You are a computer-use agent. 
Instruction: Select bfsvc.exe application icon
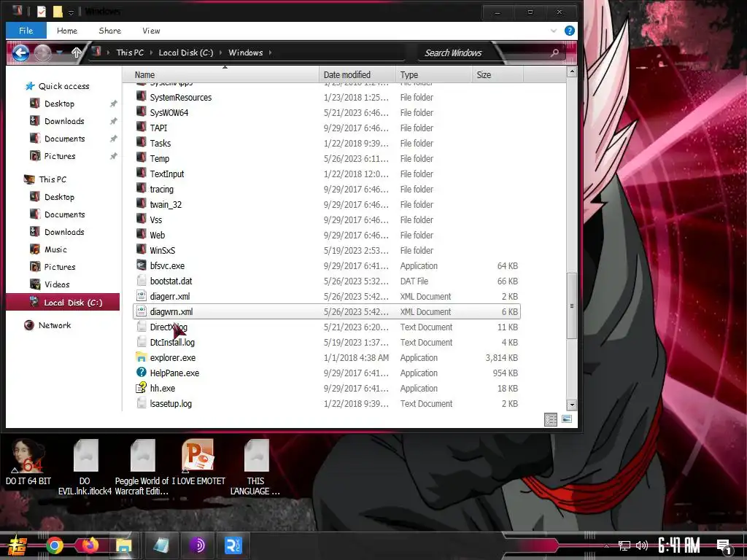141,265
